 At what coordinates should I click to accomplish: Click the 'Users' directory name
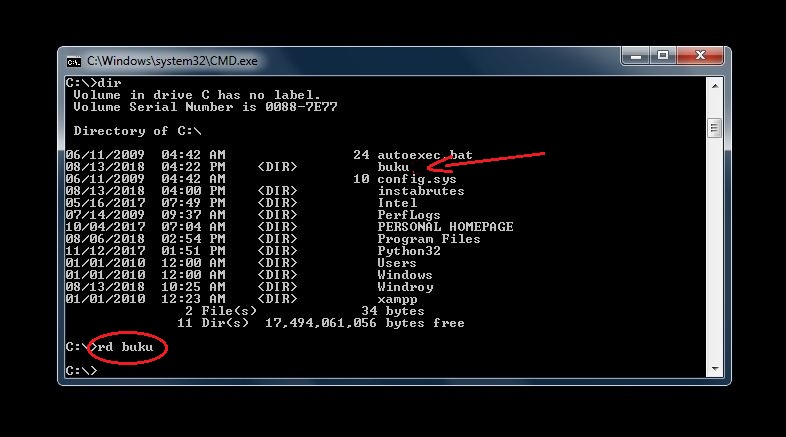pyautogui.click(x=397, y=263)
